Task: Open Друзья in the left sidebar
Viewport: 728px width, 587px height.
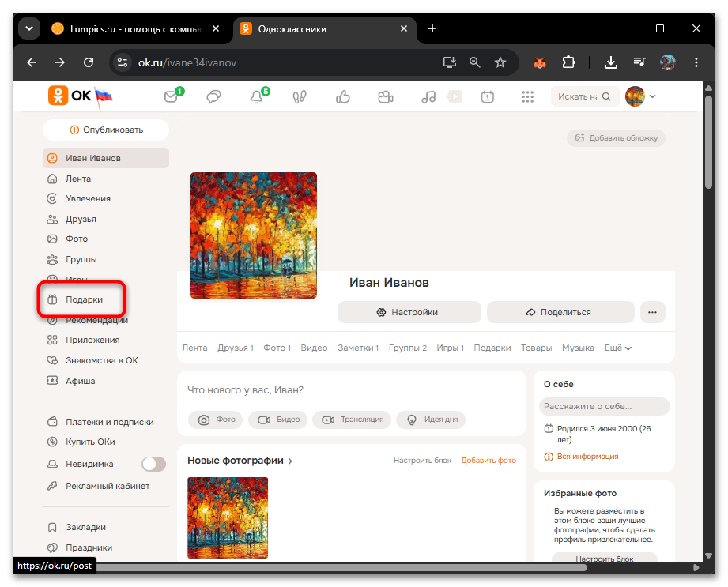Action: click(x=81, y=219)
